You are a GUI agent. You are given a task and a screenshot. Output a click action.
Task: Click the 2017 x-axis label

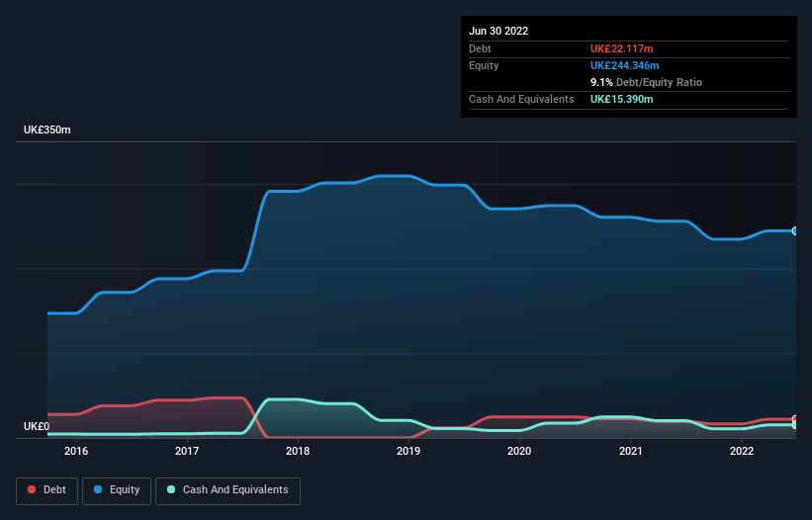tap(187, 451)
